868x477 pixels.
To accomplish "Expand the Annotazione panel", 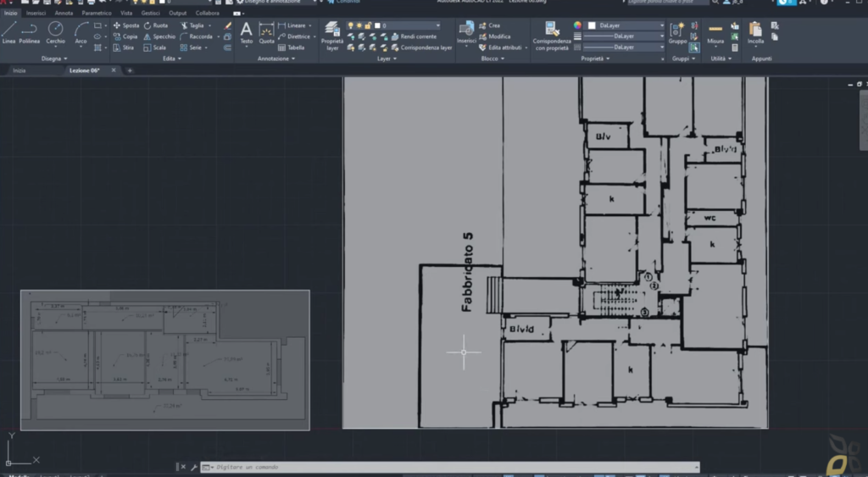I will pyautogui.click(x=276, y=58).
